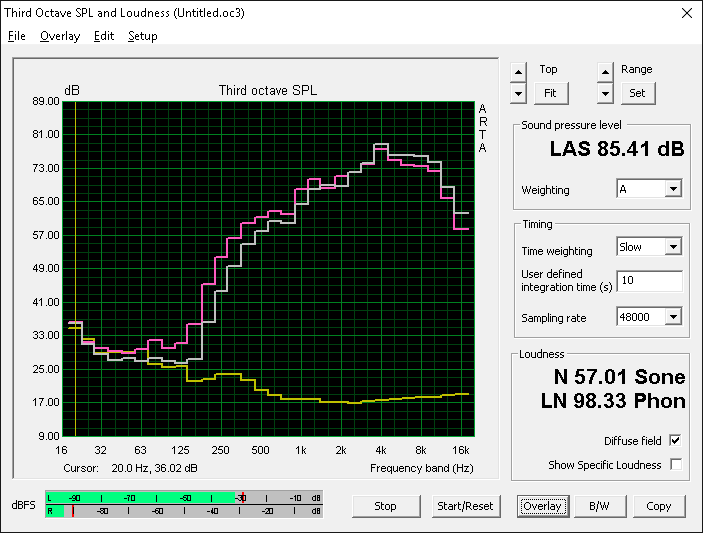Click the Top down arrow
The width and height of the screenshot is (703, 533).
tap(518, 94)
